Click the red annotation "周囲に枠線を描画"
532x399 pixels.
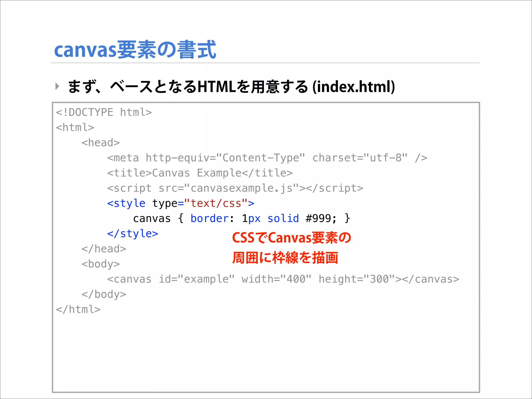click(x=285, y=258)
